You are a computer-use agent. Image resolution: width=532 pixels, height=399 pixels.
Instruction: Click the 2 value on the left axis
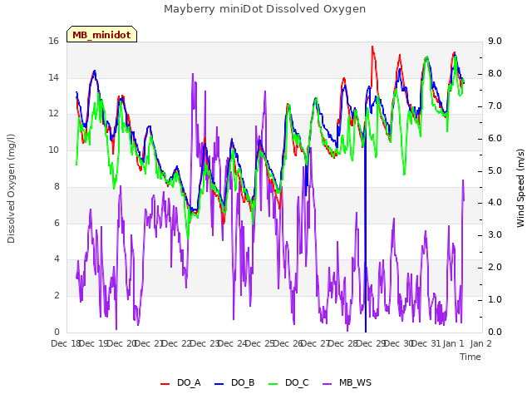[57, 296]
